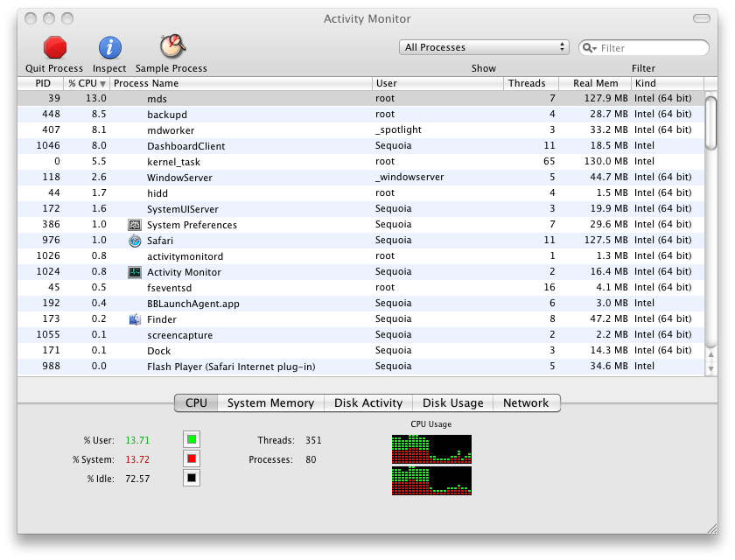Open the All Processes dropdown
Viewport: 735px width, 560px height.
[484, 47]
